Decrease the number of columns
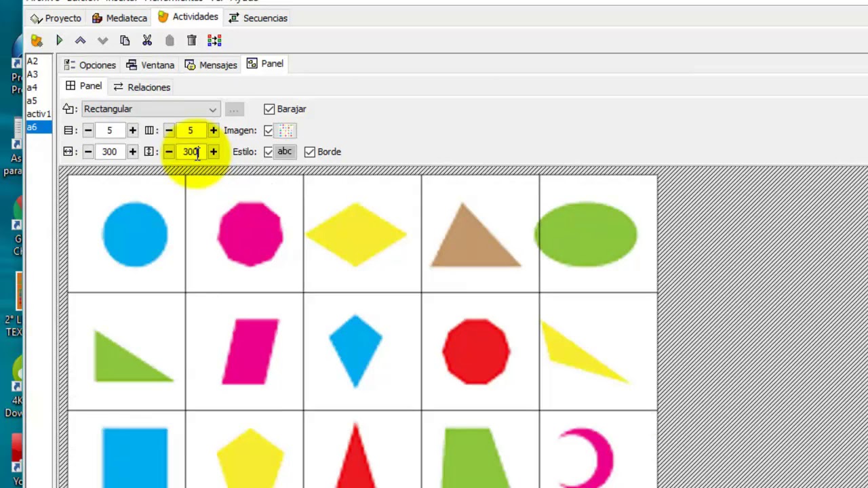Screen dimensions: 868x488 (169, 130)
